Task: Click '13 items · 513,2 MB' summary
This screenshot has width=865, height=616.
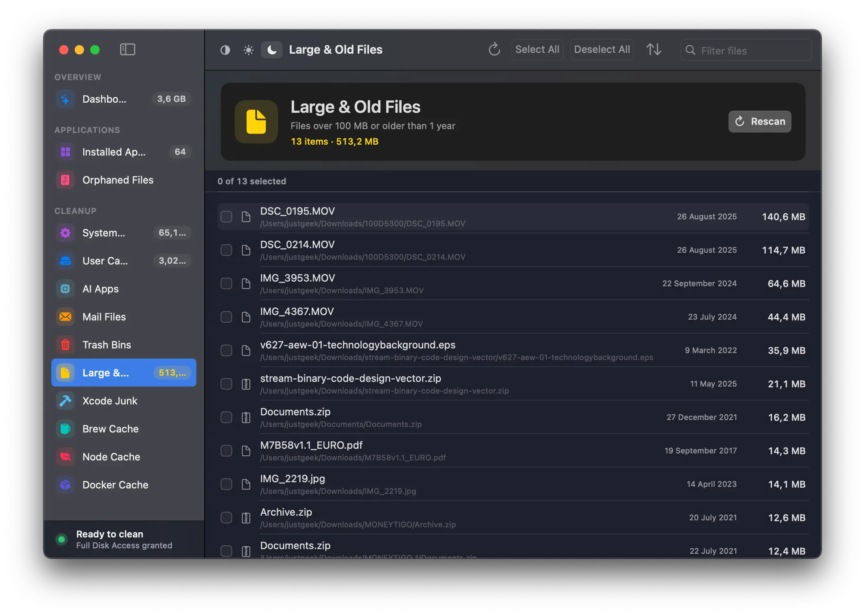Action: click(x=334, y=142)
